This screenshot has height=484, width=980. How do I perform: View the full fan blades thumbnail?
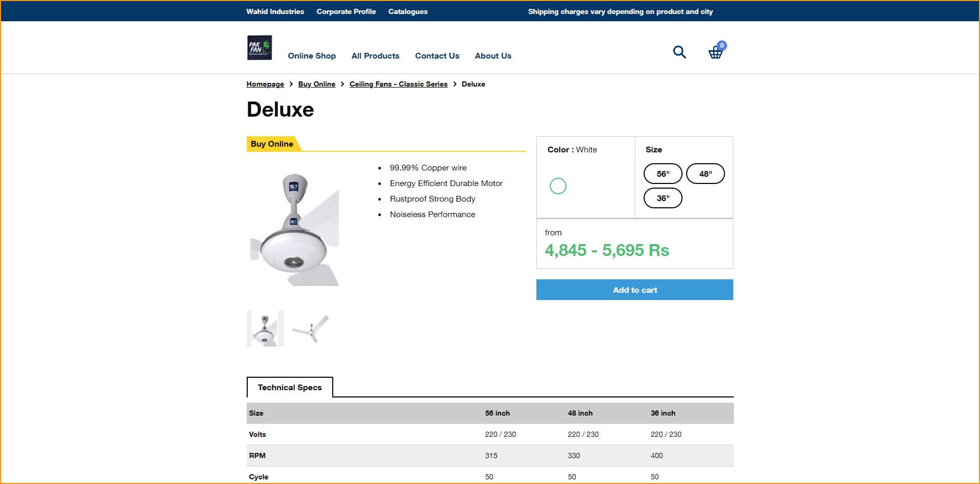click(x=310, y=329)
